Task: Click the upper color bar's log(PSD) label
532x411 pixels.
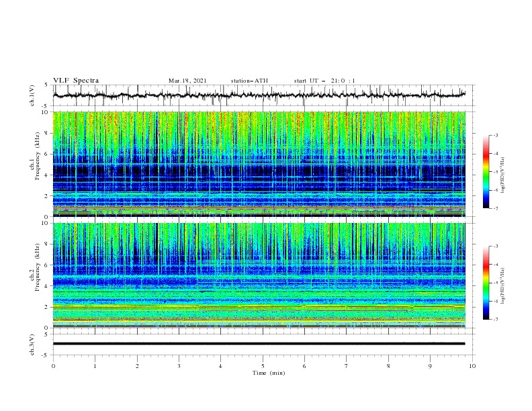Action: click(x=503, y=175)
